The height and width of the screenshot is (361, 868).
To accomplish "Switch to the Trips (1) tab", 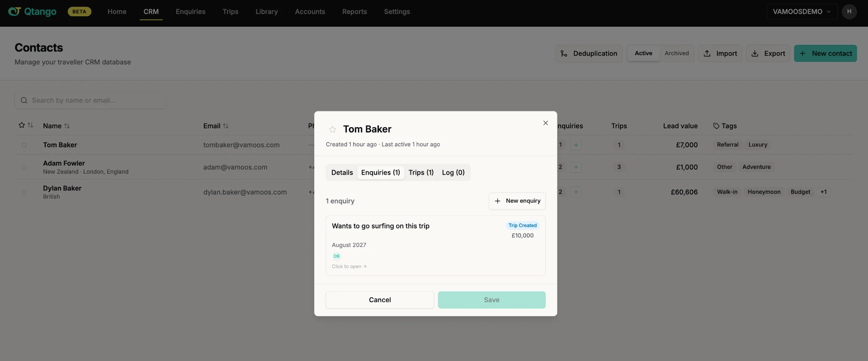I will [421, 172].
